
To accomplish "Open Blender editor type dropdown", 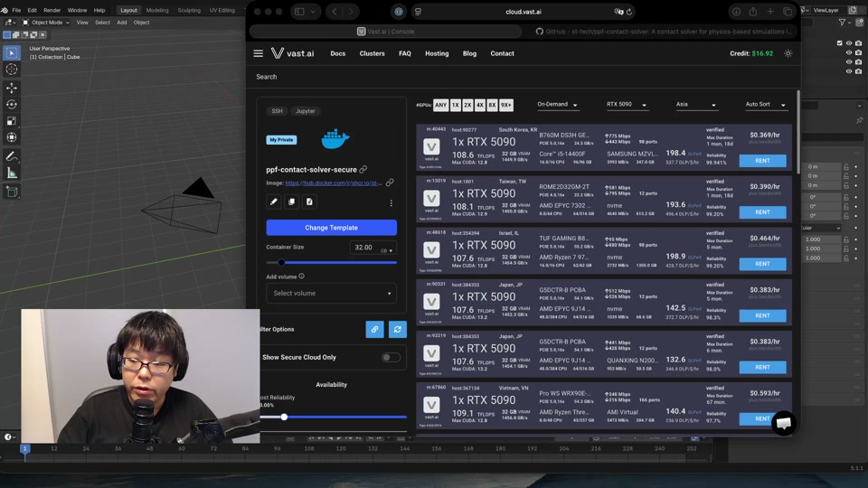I will (x=10, y=23).
